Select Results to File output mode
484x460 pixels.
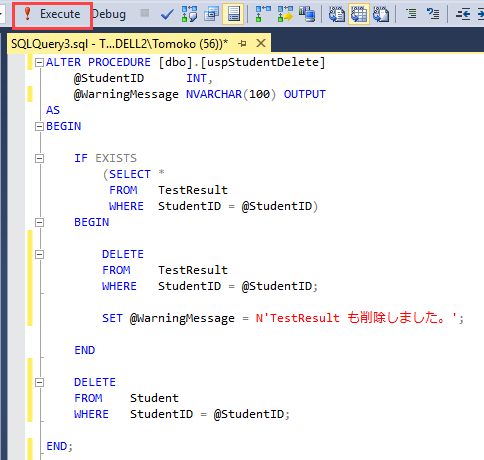(x=381, y=14)
